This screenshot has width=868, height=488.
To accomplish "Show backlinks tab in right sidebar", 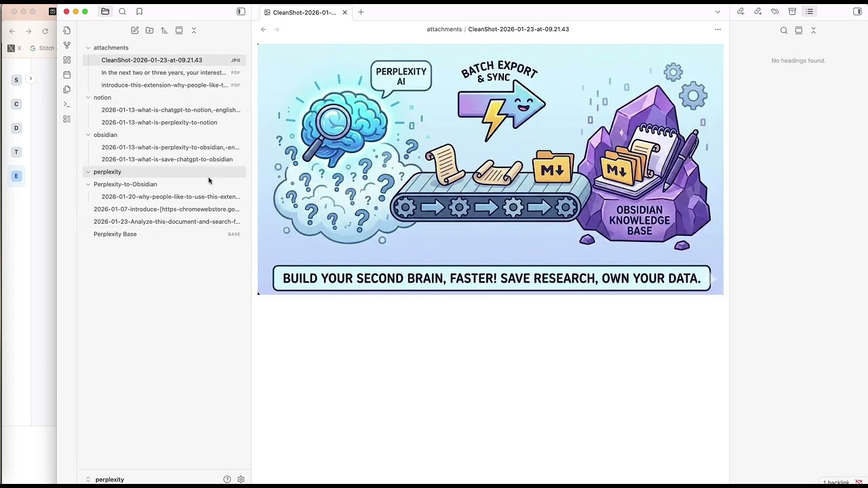I will point(741,12).
